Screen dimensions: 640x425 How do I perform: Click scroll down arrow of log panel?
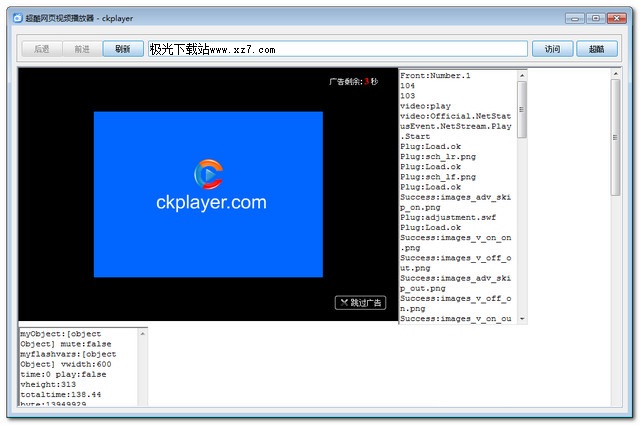coord(522,318)
